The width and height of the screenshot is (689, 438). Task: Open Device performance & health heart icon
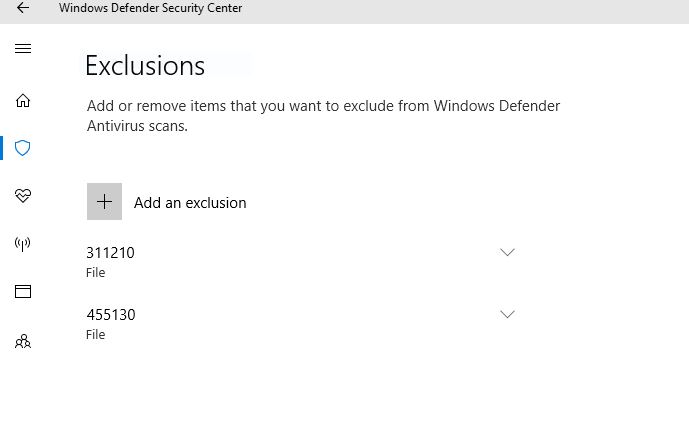[23, 195]
